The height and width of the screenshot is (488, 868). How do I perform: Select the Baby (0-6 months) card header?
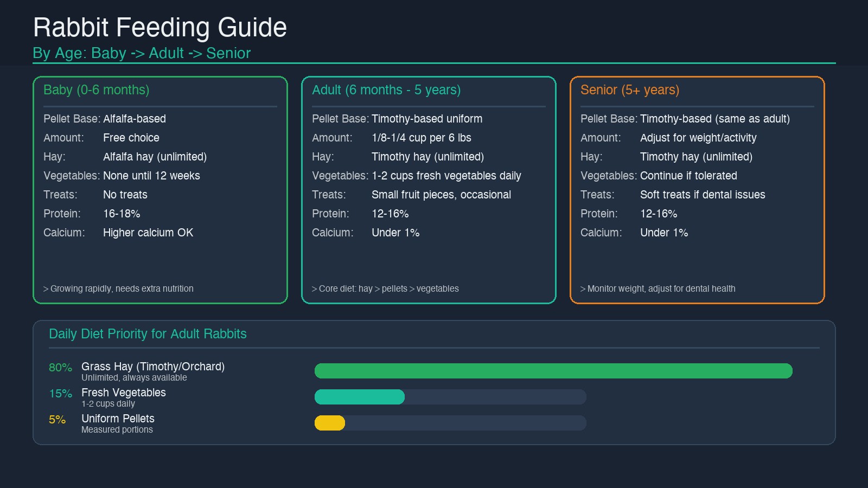(96, 90)
